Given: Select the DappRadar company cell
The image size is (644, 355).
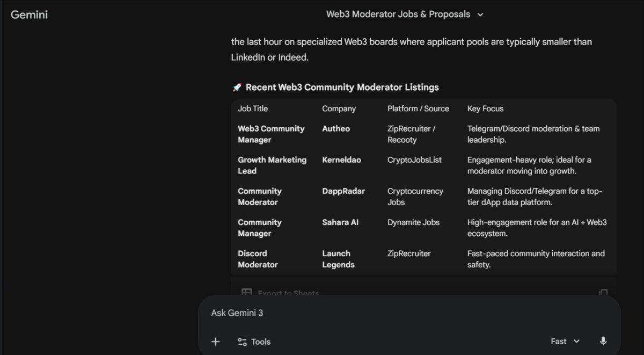Looking at the screenshot, I should pyautogui.click(x=343, y=191).
